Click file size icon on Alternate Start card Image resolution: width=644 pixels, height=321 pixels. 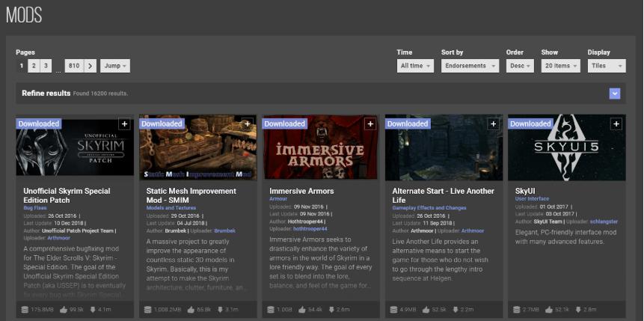(x=394, y=310)
